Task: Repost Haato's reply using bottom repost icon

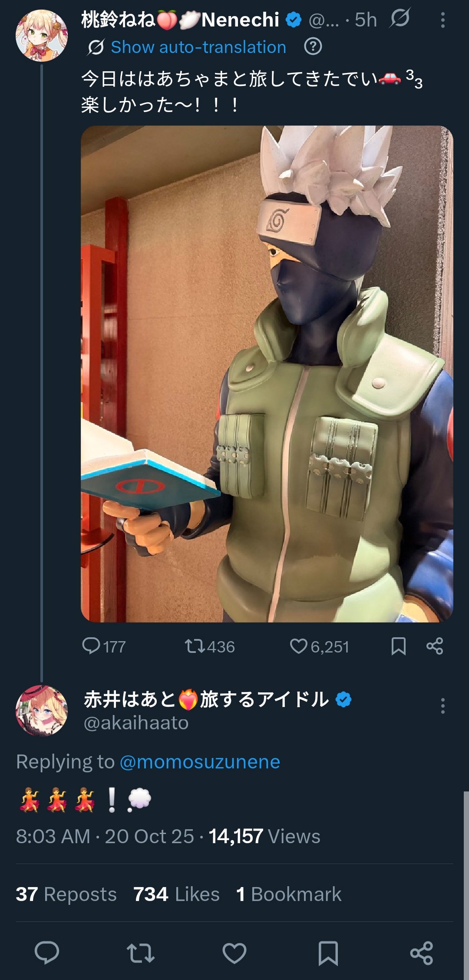Action: pos(140,953)
